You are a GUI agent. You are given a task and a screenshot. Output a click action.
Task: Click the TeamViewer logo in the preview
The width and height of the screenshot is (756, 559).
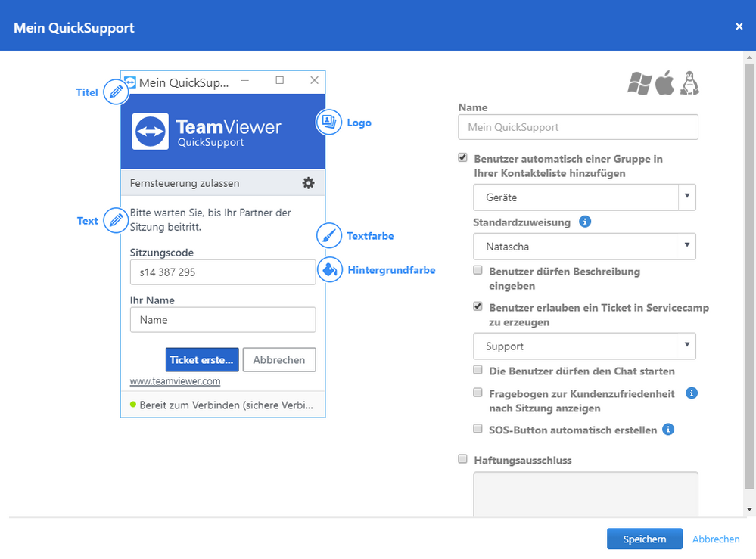[x=207, y=132]
